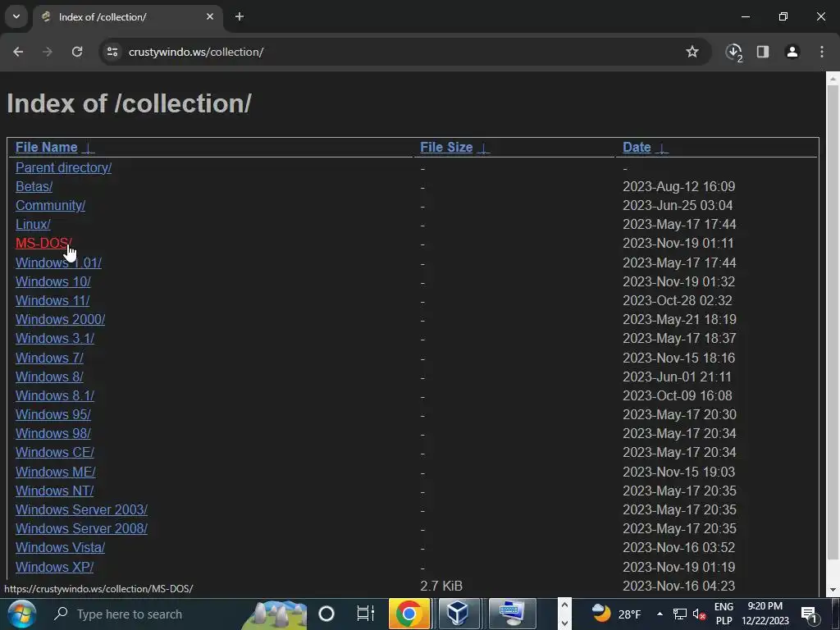Open the Windows 8.1 folder
This screenshot has height=630, width=840.
tap(55, 395)
